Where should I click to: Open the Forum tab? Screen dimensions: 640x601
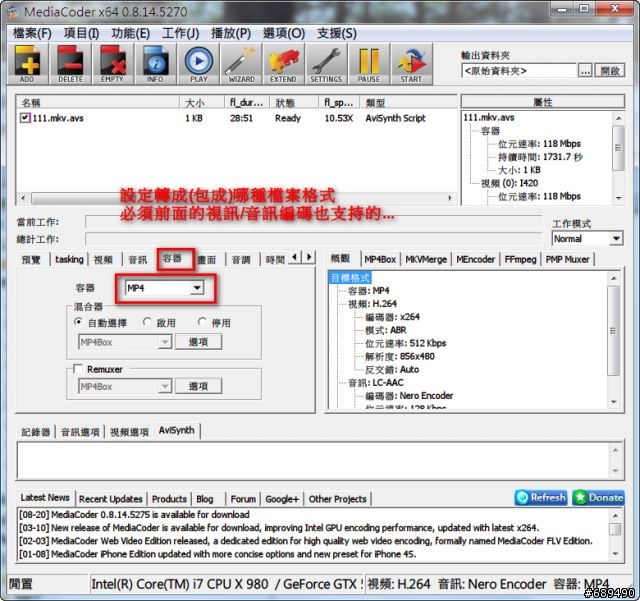tap(243, 499)
